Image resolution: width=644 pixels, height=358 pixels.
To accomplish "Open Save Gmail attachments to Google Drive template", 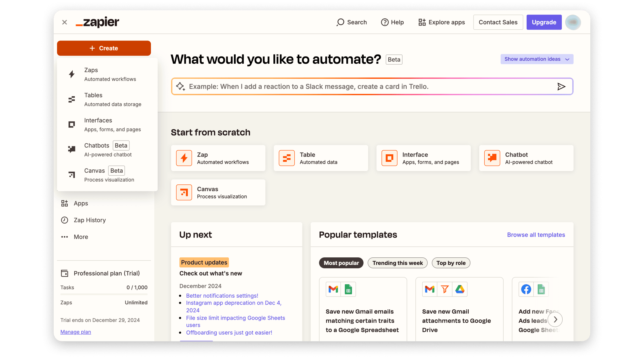I will click(459, 309).
